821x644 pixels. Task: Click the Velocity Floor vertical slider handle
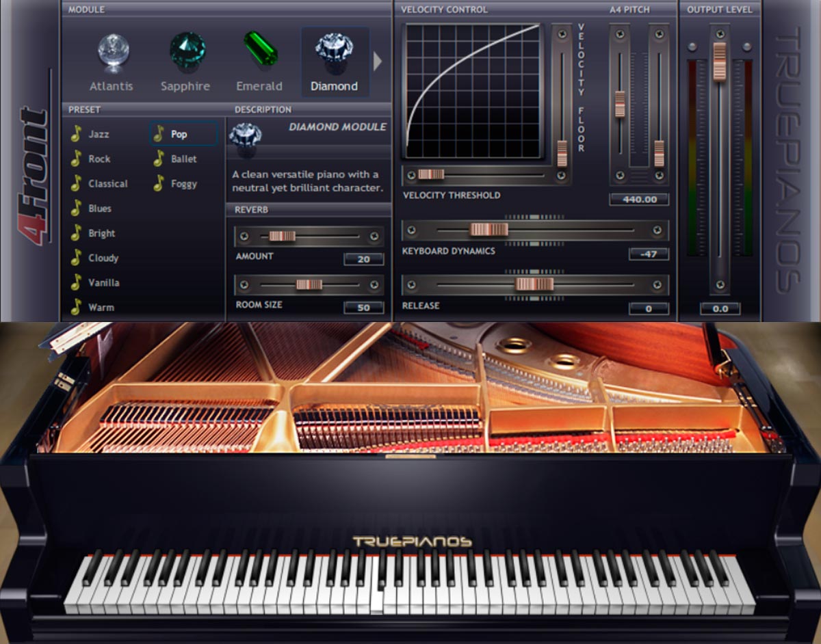point(562,154)
